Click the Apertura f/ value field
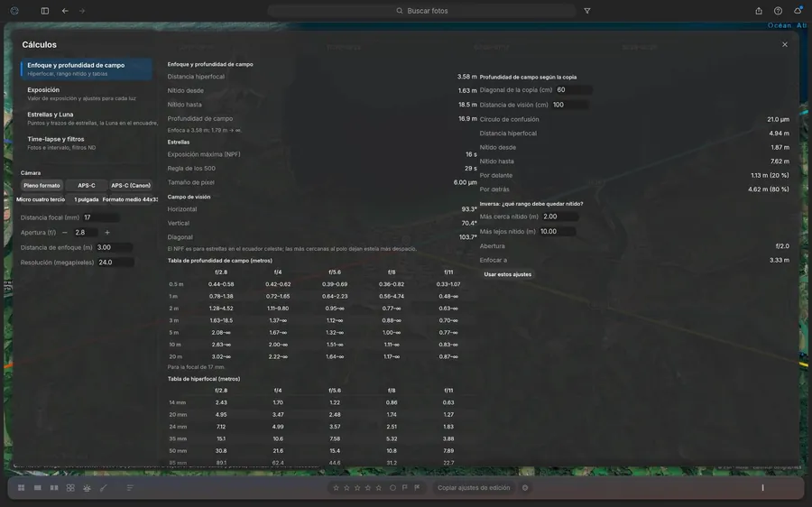 click(86, 233)
